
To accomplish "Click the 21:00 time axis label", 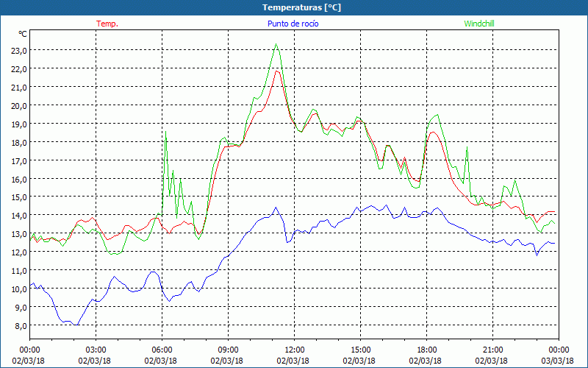I will point(492,350).
